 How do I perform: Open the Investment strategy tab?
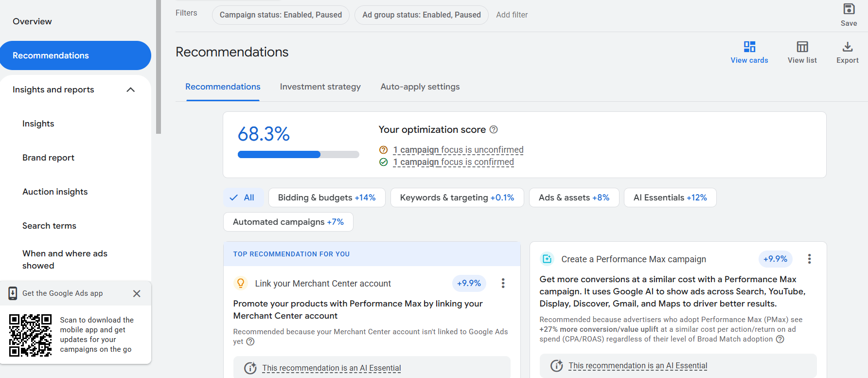tap(320, 87)
